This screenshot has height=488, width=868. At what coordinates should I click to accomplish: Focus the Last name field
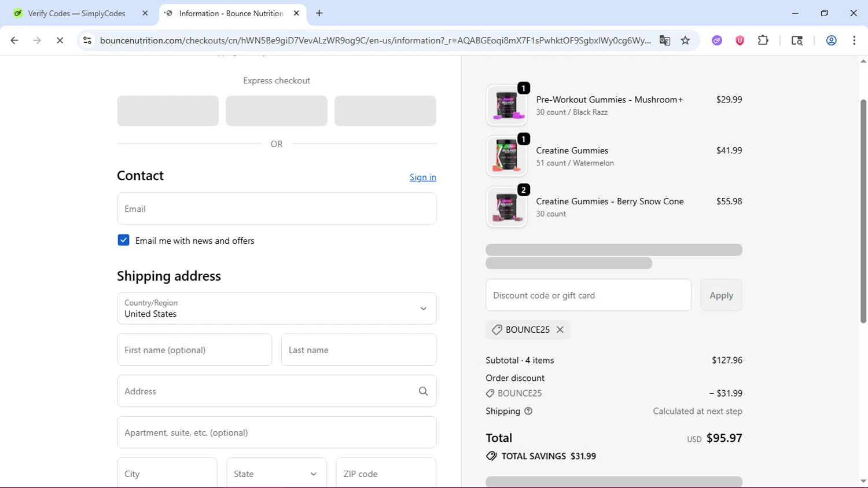pyautogui.click(x=359, y=350)
